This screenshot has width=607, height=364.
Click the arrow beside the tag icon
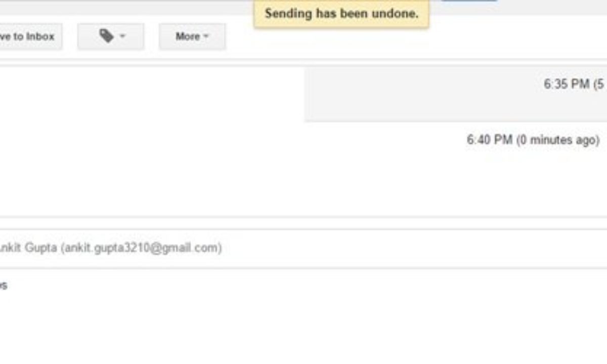pyautogui.click(x=122, y=36)
